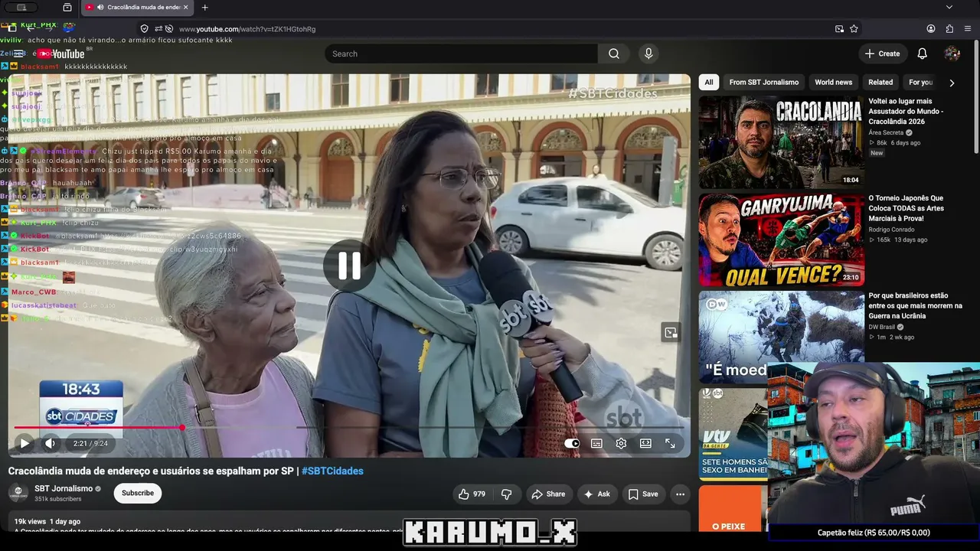Open YouTube notifications bell
The height and width of the screenshot is (551, 980).
pos(923,54)
